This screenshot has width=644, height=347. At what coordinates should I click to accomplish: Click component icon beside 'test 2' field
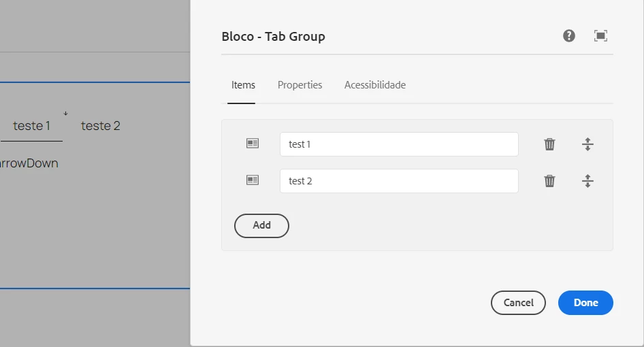pos(253,180)
